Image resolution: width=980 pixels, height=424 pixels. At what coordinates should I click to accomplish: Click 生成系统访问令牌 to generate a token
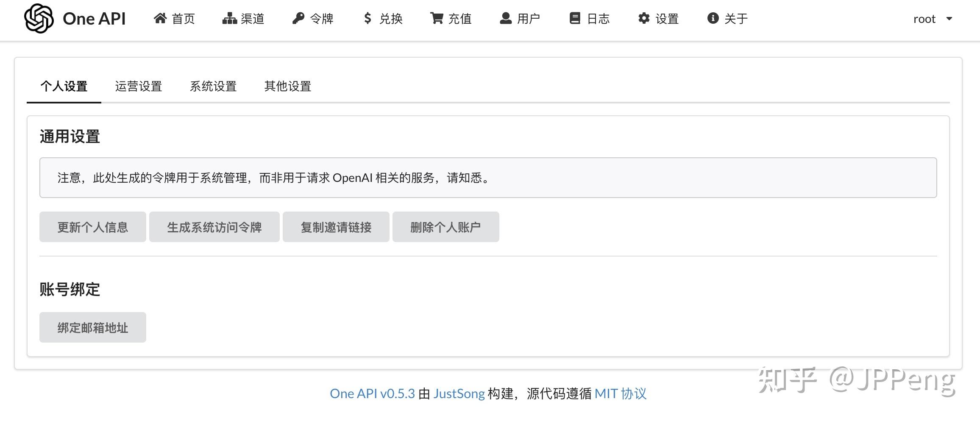(x=214, y=227)
